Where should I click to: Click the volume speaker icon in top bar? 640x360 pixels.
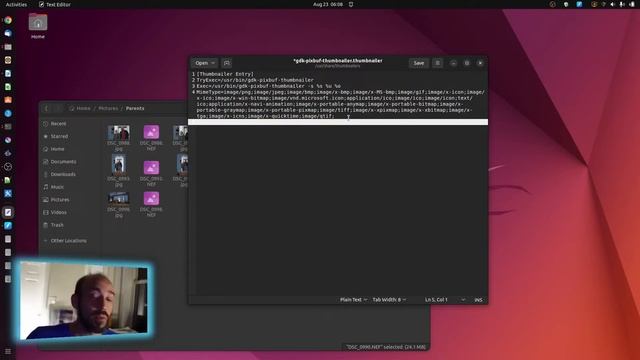click(x=612, y=4)
